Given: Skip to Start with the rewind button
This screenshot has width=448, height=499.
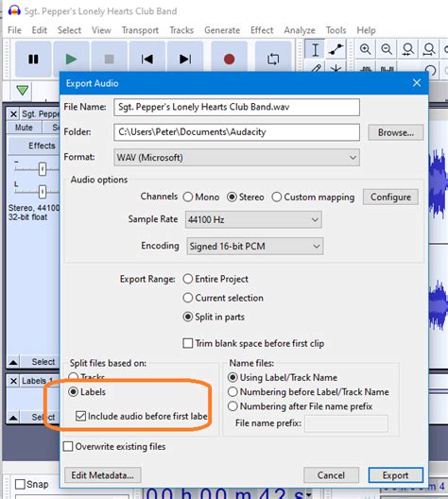Looking at the screenshot, I should [147, 59].
